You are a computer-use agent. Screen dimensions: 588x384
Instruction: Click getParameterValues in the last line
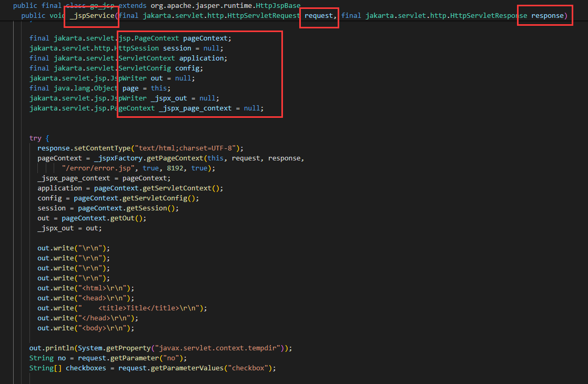click(187, 368)
